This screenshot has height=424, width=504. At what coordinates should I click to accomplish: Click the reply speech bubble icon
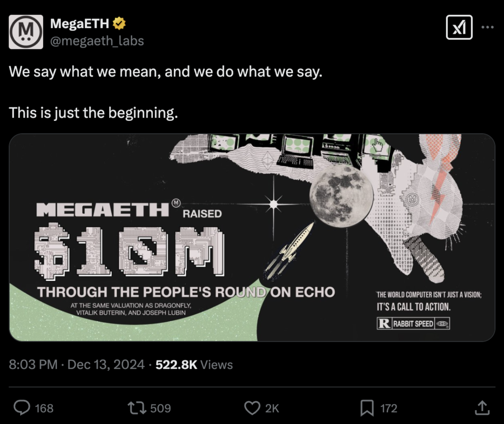click(x=22, y=408)
